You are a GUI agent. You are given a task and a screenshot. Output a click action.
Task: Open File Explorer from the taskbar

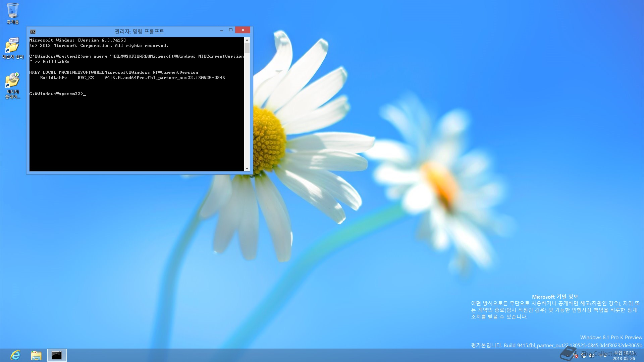coord(36,355)
